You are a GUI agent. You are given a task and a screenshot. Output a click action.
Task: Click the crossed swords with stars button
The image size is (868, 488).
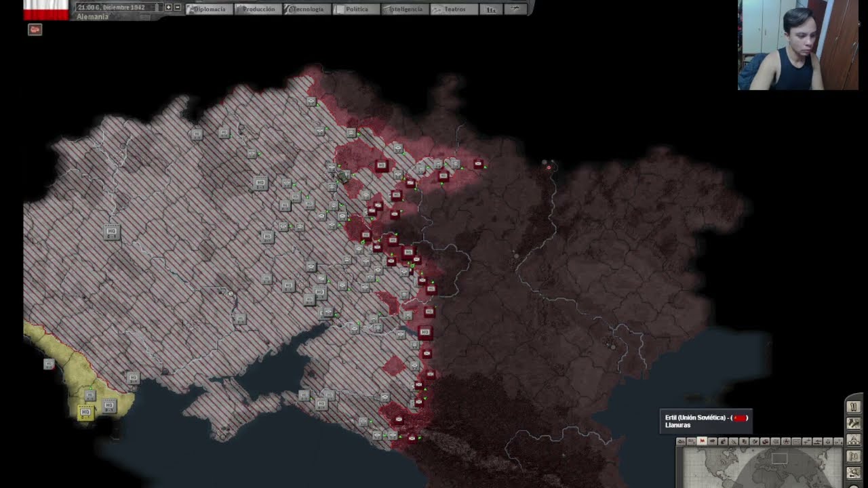click(x=854, y=440)
